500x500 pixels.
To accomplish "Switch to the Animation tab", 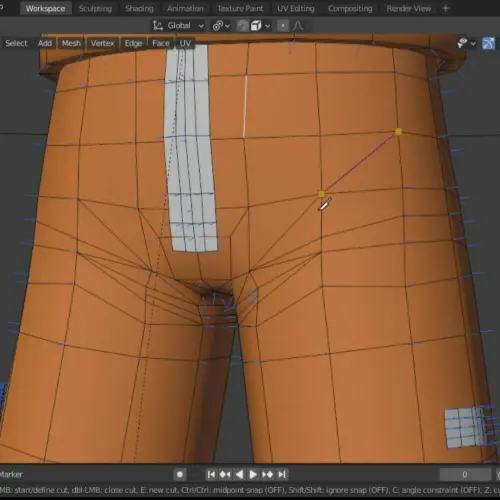I will tap(185, 8).
